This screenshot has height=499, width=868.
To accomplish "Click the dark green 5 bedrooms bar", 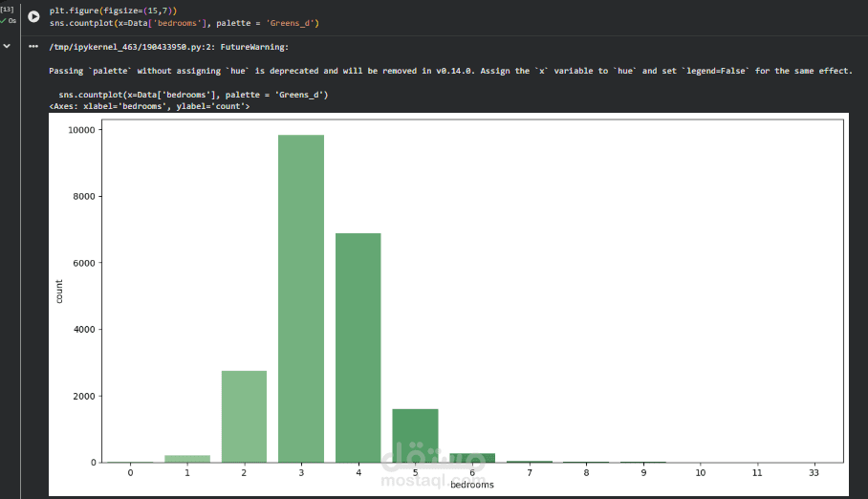I will coord(415,435).
